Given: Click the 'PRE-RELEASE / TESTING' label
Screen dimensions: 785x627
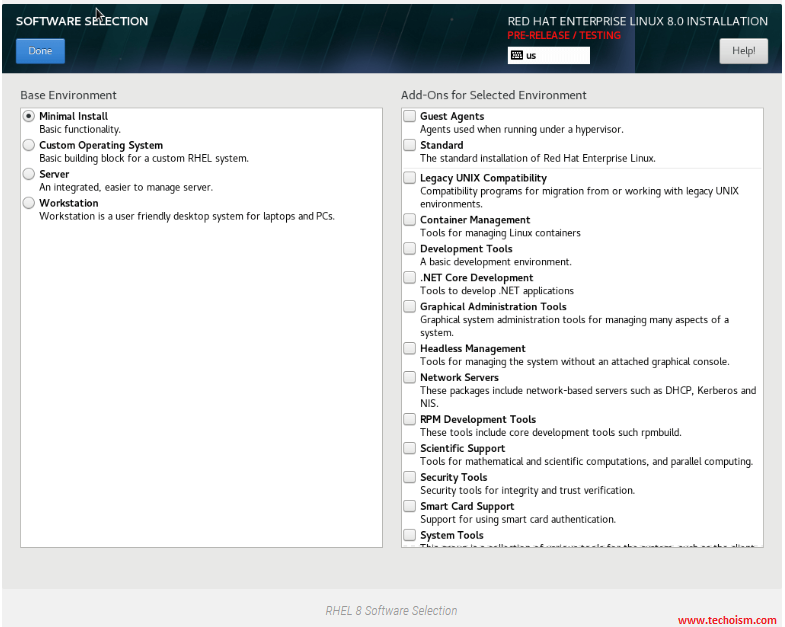Looking at the screenshot, I should pyautogui.click(x=564, y=36).
